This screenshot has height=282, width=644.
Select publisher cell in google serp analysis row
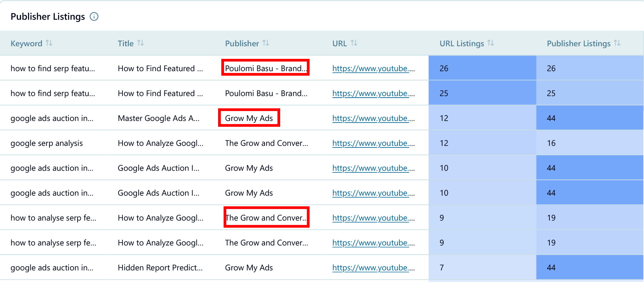click(x=267, y=143)
